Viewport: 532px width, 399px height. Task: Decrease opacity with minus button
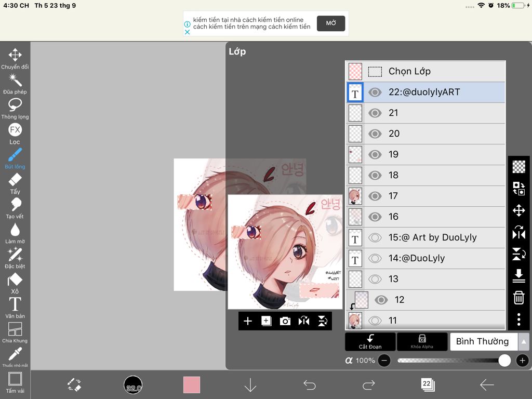click(x=384, y=361)
